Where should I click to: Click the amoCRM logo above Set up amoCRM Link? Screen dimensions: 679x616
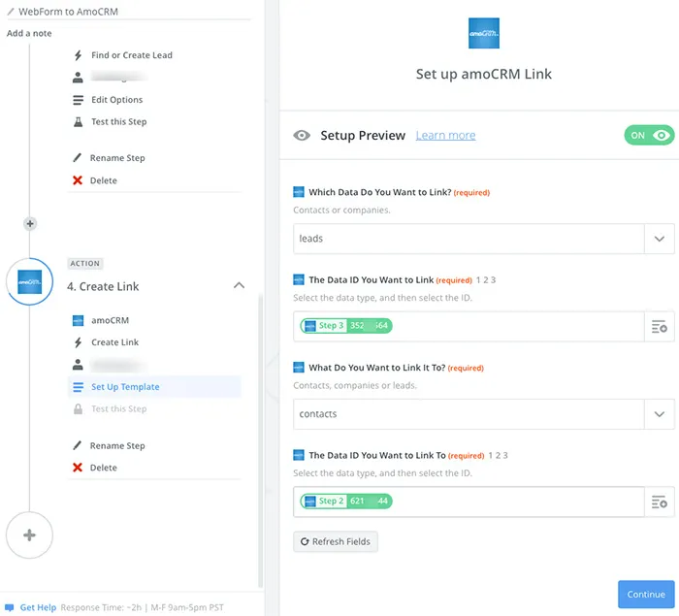click(x=484, y=33)
